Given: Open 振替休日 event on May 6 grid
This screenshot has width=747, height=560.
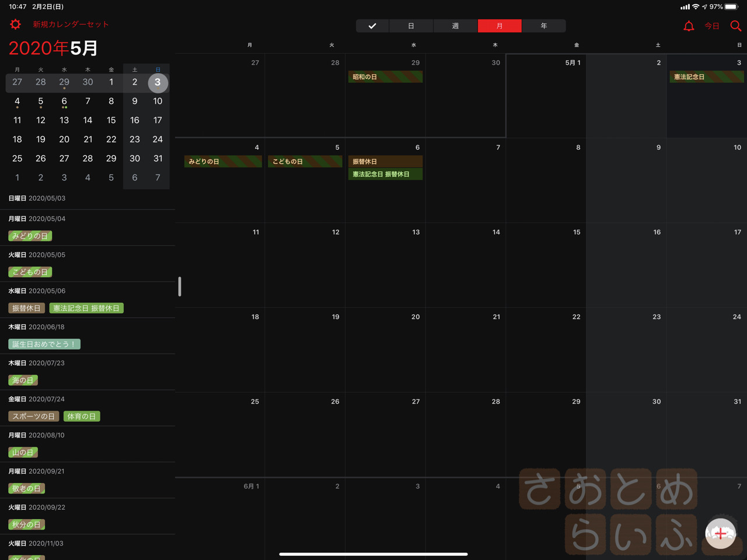Looking at the screenshot, I should (385, 161).
